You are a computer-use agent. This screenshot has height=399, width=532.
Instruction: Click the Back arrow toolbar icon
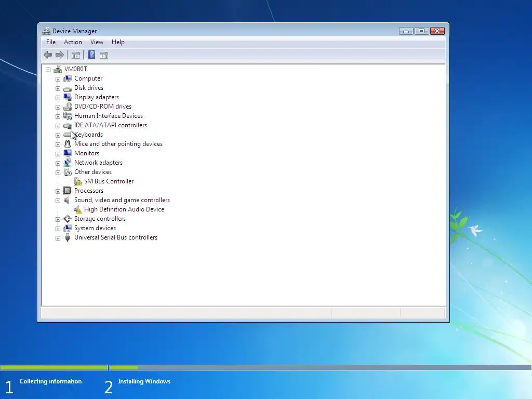pos(48,55)
